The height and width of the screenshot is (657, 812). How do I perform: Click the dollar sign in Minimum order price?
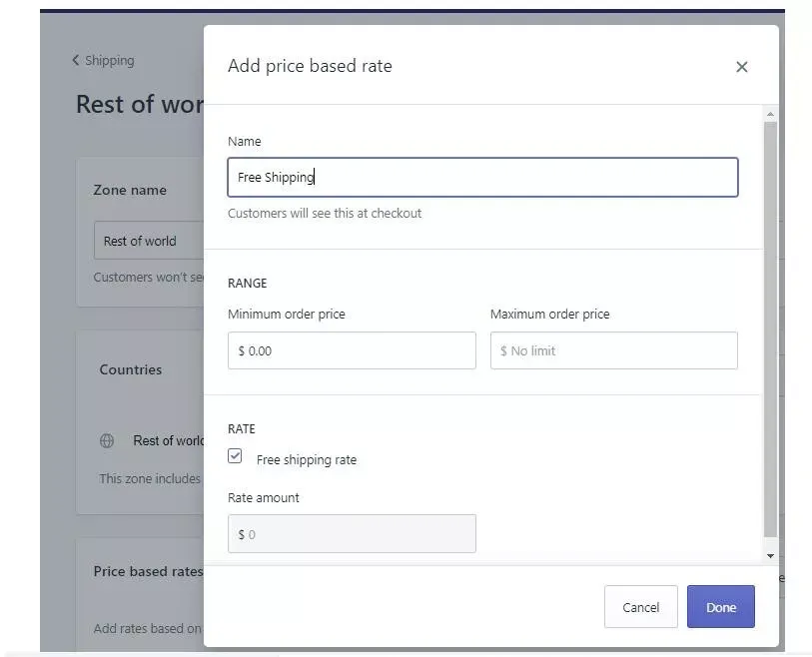click(242, 351)
